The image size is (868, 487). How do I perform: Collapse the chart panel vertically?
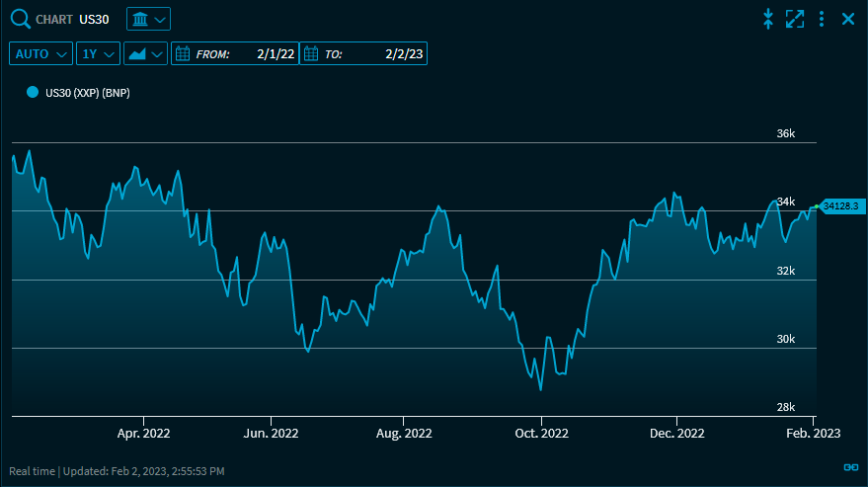tap(768, 19)
